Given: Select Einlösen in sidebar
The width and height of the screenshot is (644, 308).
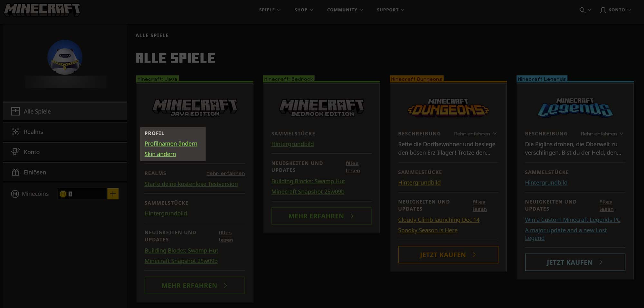Looking at the screenshot, I should [65, 172].
